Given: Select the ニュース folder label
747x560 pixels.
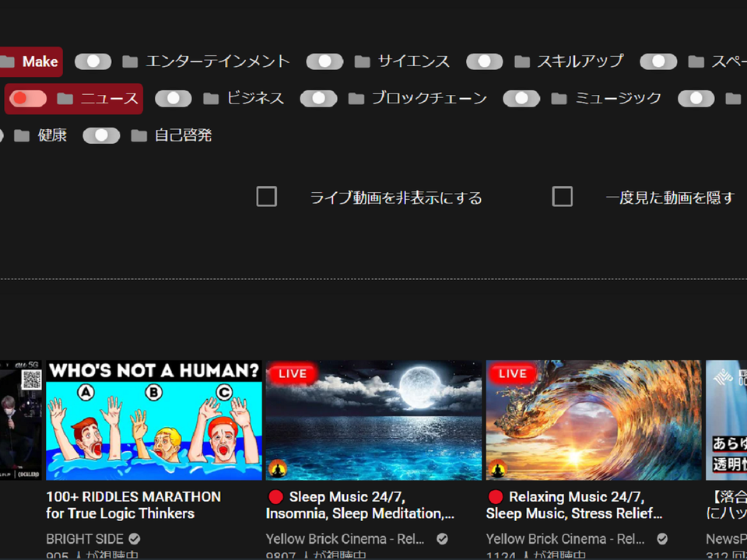Looking at the screenshot, I should (x=109, y=99).
